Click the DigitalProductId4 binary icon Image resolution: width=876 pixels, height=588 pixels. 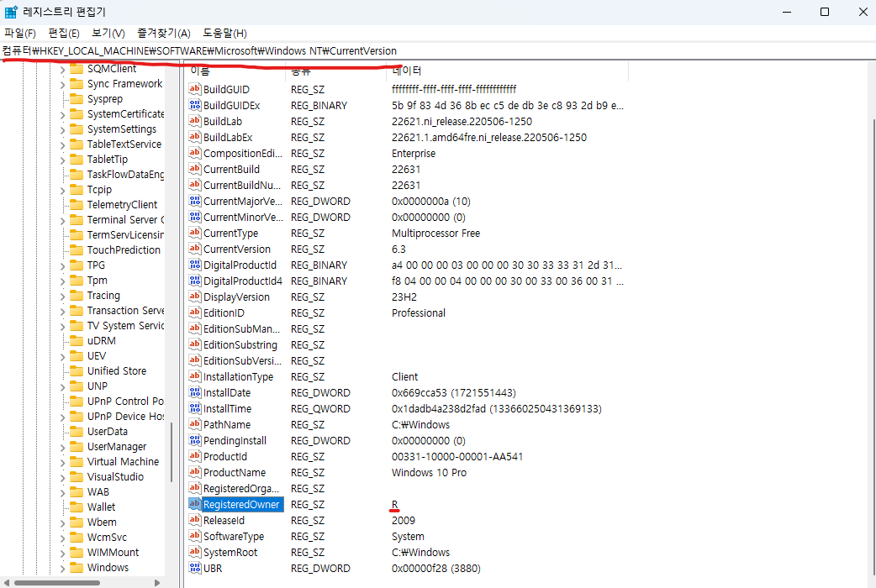point(194,281)
